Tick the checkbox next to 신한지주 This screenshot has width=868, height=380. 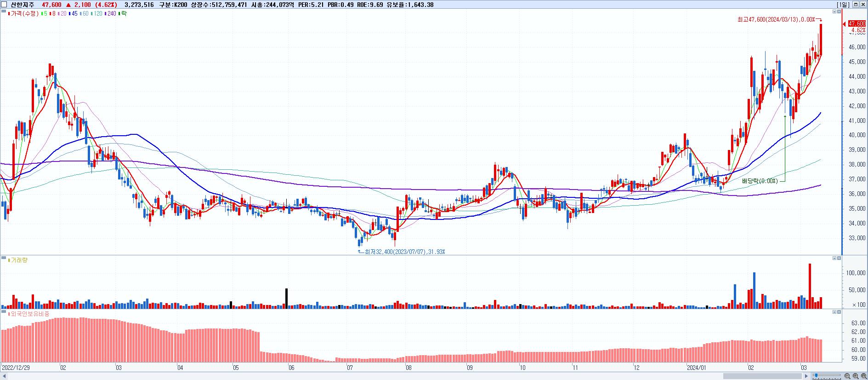4,5
